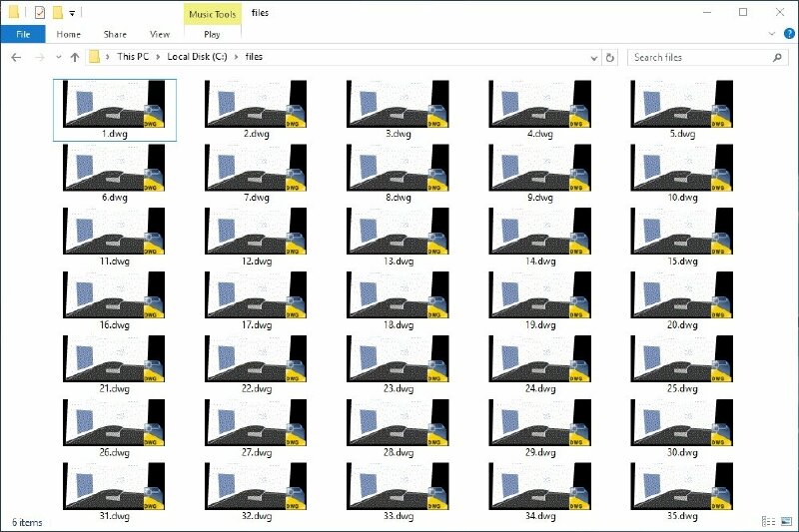Image resolution: width=799 pixels, height=532 pixels.
Task: Click the 6.dwg file name label
Action: tap(114, 198)
